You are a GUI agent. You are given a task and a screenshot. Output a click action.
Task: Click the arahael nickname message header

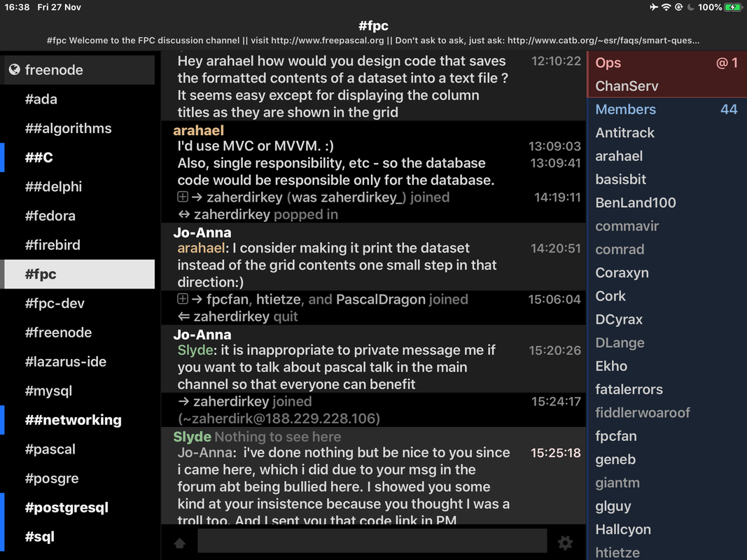pos(198,130)
